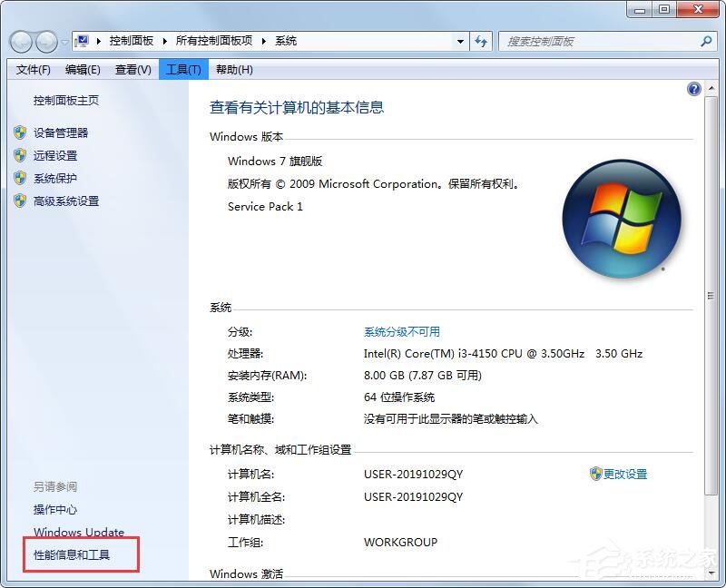Click the refresh icon in the address bar
The height and width of the screenshot is (588, 726).
tap(481, 41)
